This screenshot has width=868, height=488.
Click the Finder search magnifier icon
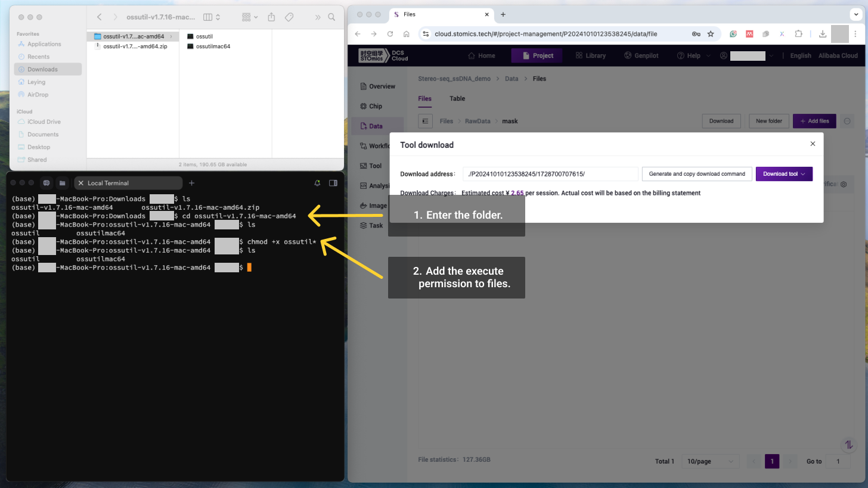[332, 17]
